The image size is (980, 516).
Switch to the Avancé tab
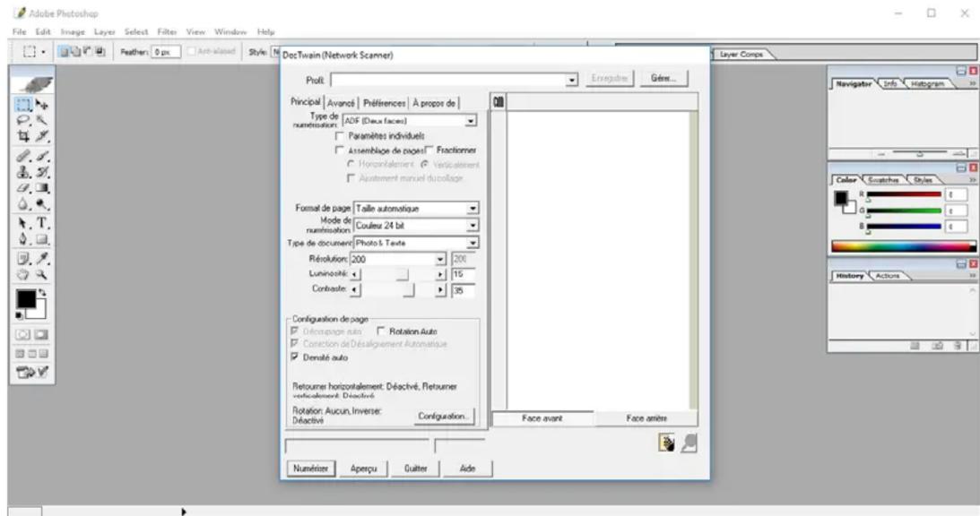[x=342, y=103]
